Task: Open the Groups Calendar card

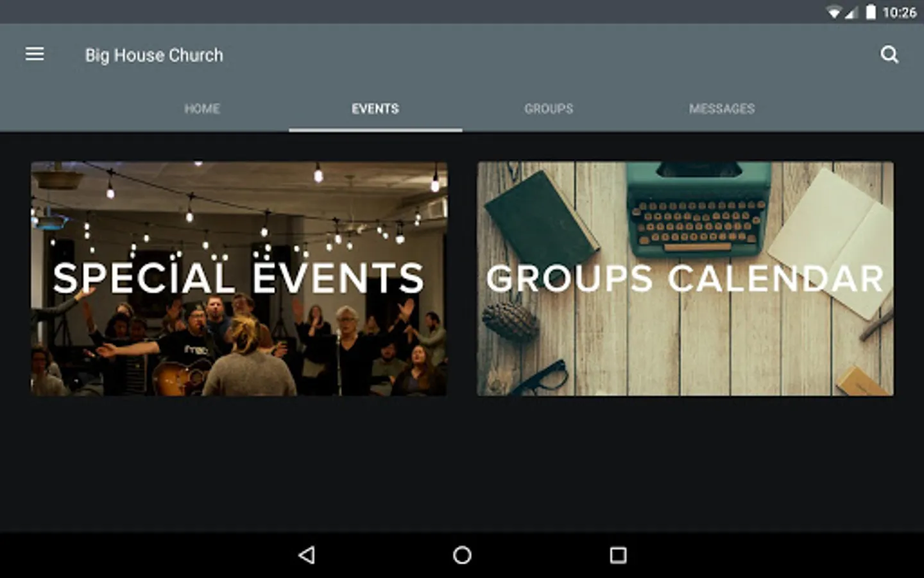Action: click(x=685, y=279)
